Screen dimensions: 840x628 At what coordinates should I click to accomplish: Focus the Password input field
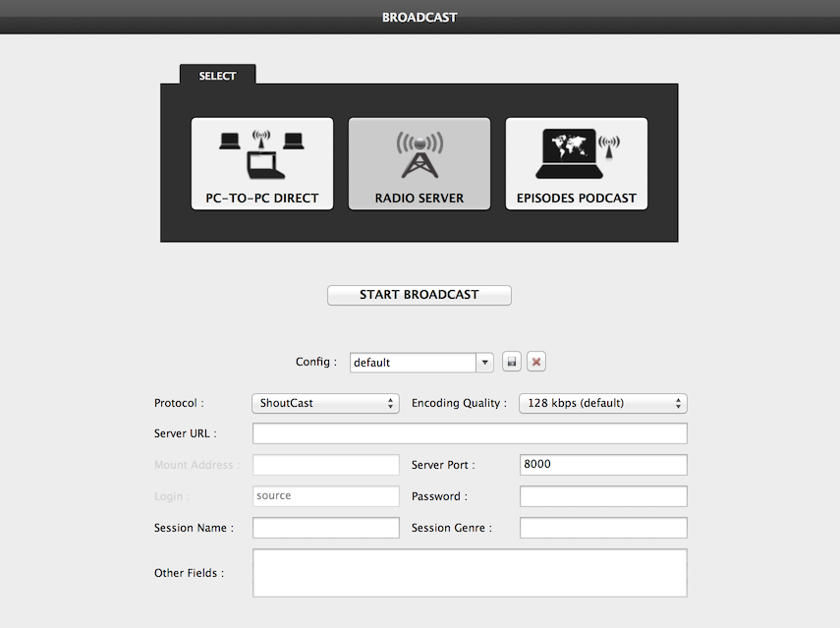click(603, 496)
